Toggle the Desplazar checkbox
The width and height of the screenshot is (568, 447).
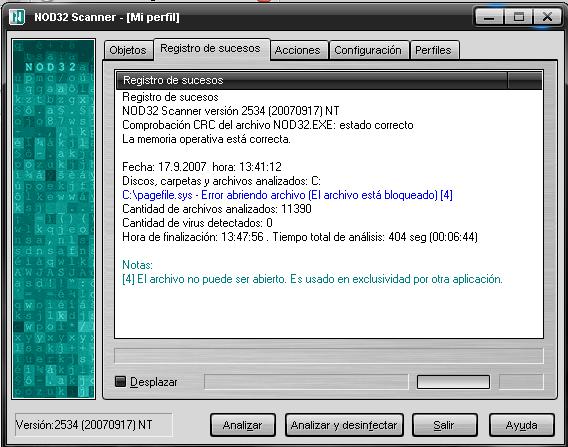120,381
